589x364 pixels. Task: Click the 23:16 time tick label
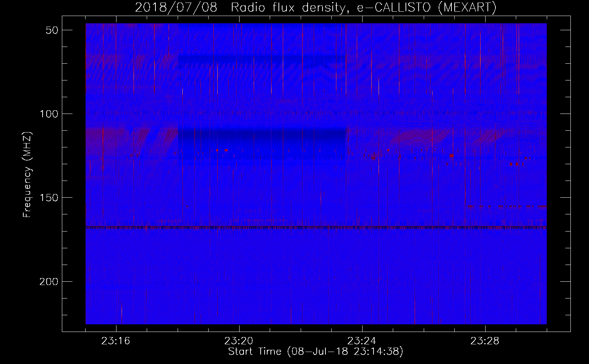point(116,341)
